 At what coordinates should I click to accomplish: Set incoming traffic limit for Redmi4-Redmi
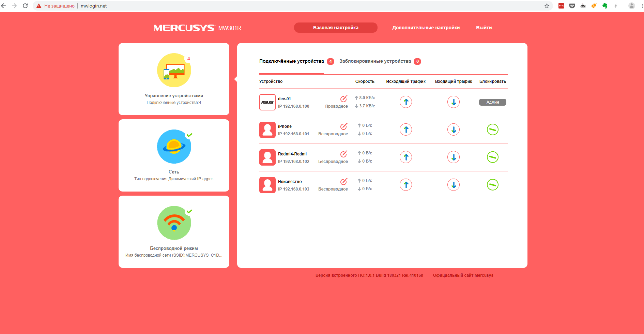(x=454, y=157)
